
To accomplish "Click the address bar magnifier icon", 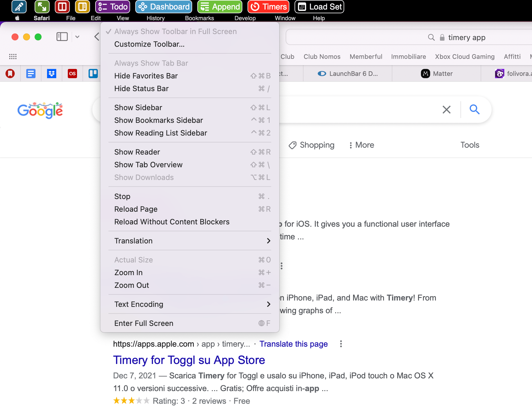I will coord(431,37).
